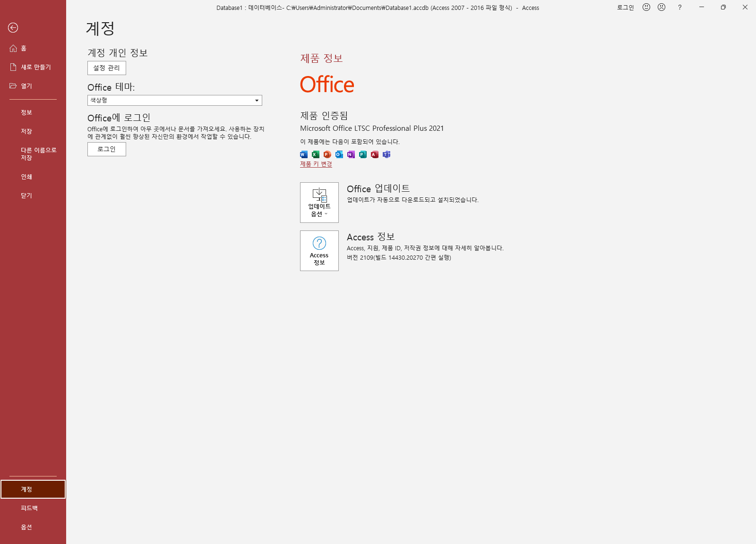This screenshot has height=544, width=756.
Task: Click the OneNote app icon
Action: click(x=351, y=154)
